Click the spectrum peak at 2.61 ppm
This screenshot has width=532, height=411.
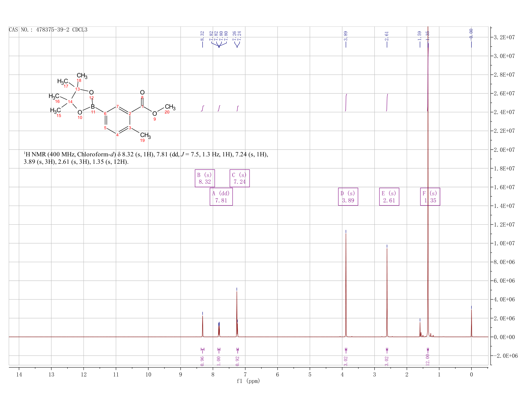tap(387, 293)
